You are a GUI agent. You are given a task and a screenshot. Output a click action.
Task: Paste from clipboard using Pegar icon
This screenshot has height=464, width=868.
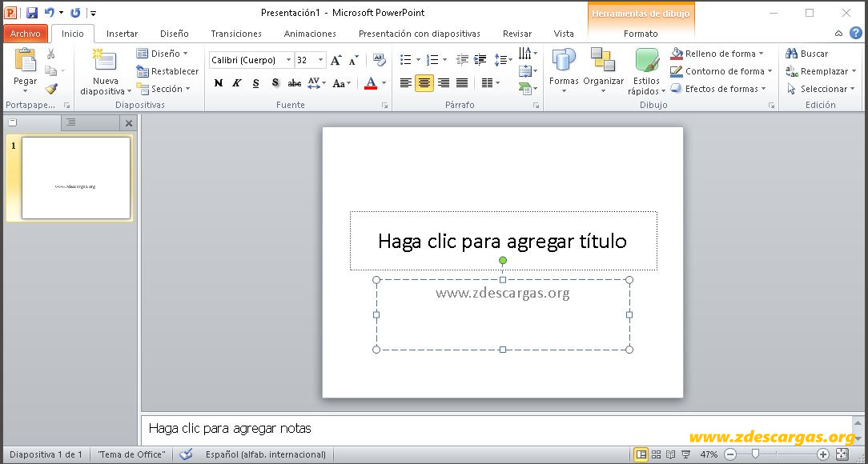pyautogui.click(x=25, y=61)
